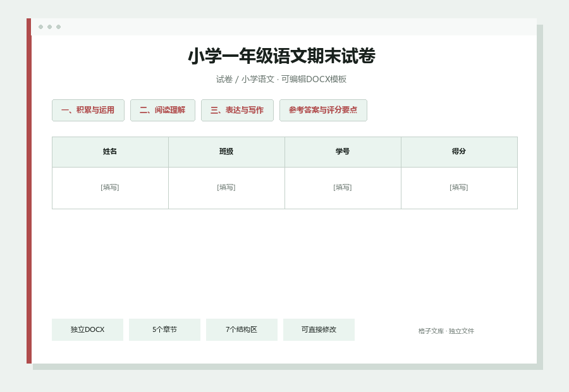569x392 pixels.
Task: Select the 得分 table header
Action: point(459,152)
